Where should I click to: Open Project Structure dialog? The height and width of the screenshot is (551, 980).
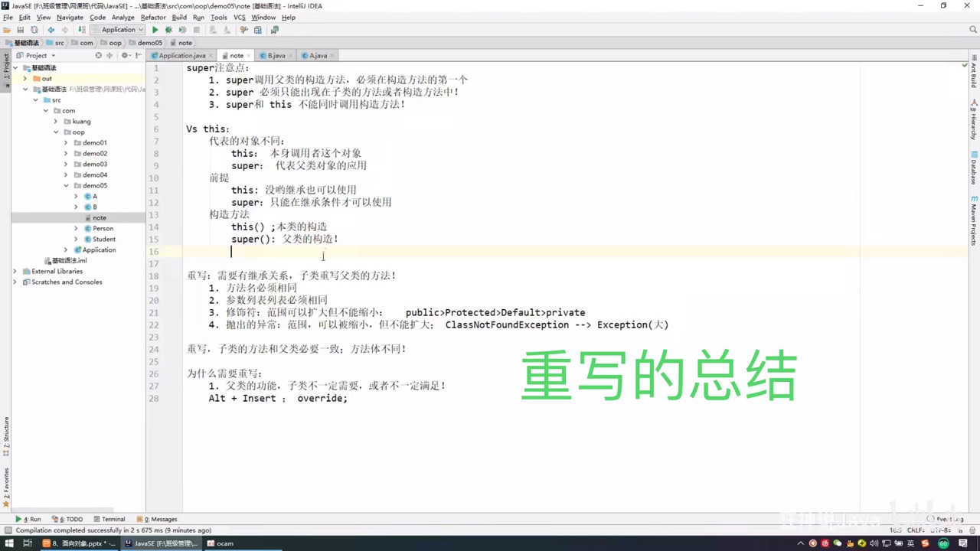click(x=256, y=29)
